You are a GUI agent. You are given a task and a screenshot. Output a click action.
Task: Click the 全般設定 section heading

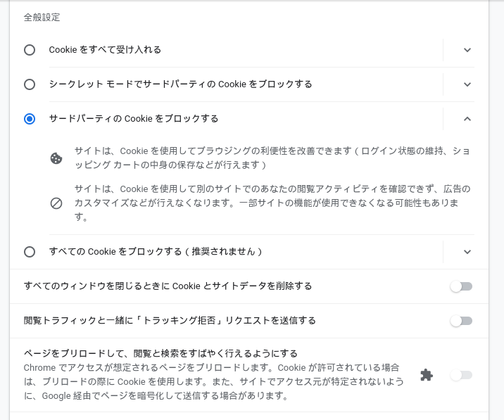coord(42,17)
